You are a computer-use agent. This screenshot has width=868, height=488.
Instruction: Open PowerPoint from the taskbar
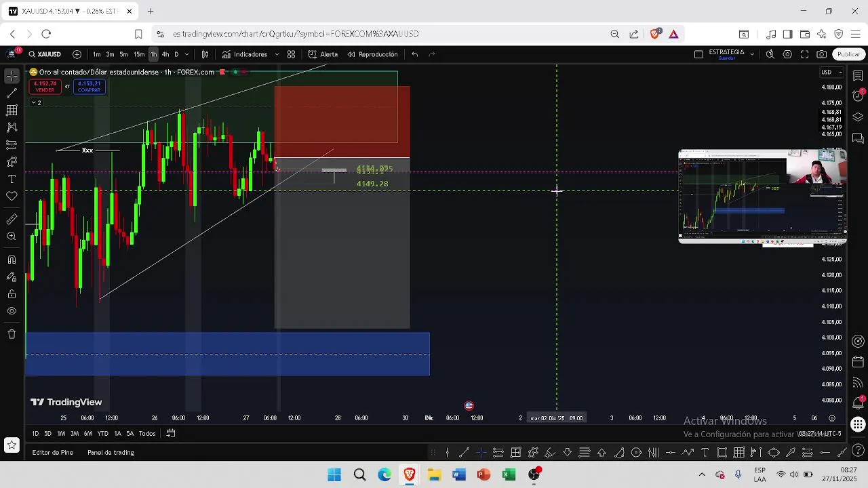(x=484, y=474)
